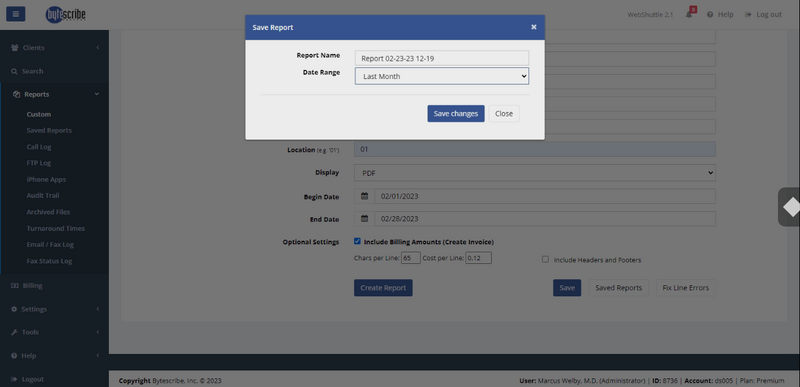Open Fax Status Log
800x387 pixels.
49,261
